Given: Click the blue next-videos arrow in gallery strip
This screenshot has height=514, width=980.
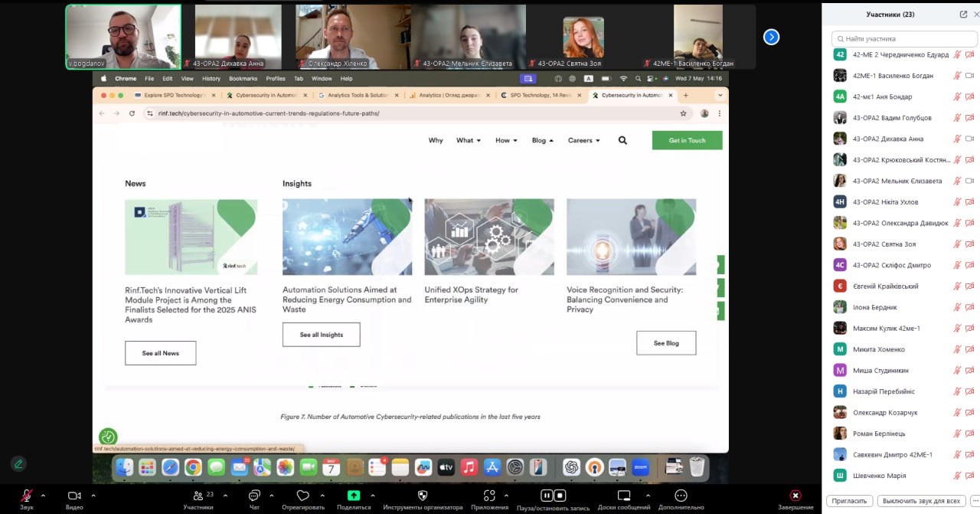Looking at the screenshot, I should [771, 37].
